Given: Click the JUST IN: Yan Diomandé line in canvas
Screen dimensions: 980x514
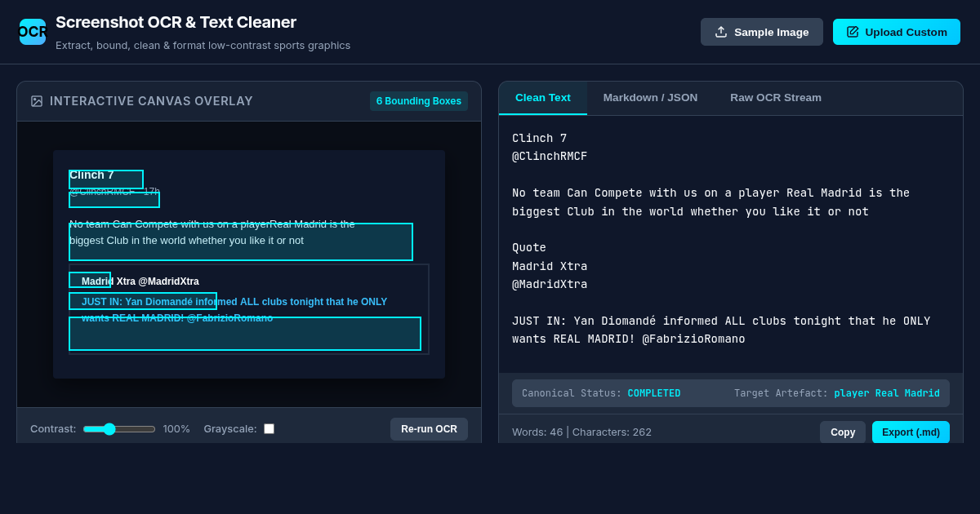Looking at the screenshot, I should [234, 302].
